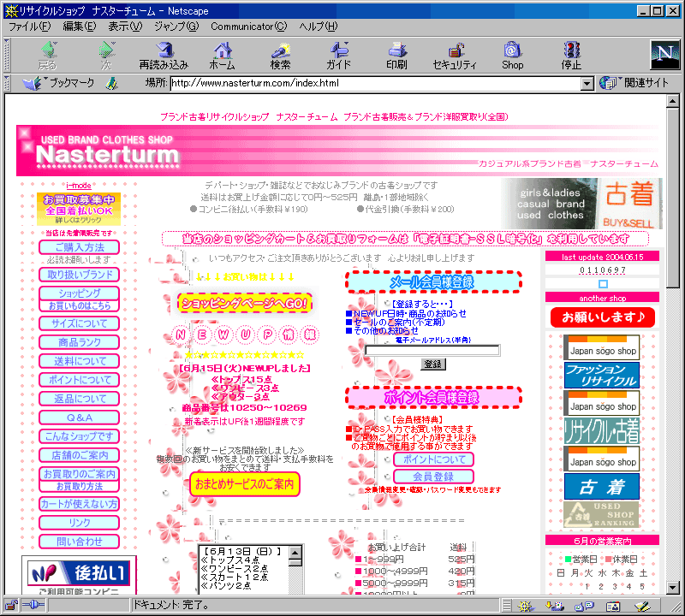
Task: Click the Netscape window title bar icon
Action: pyautogui.click(x=11, y=10)
